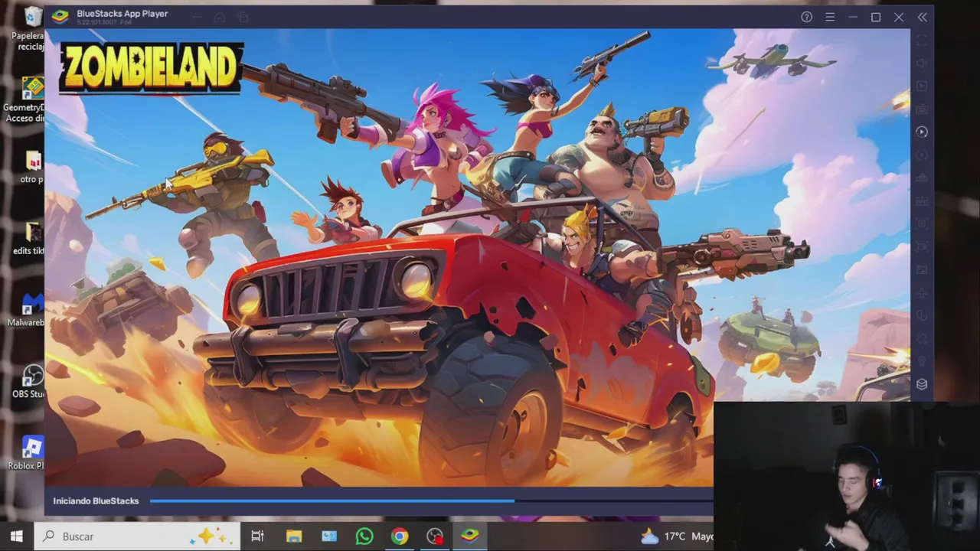Image resolution: width=980 pixels, height=551 pixels.
Task: Click the fullscreen icon in sidebar
Action: tap(922, 40)
